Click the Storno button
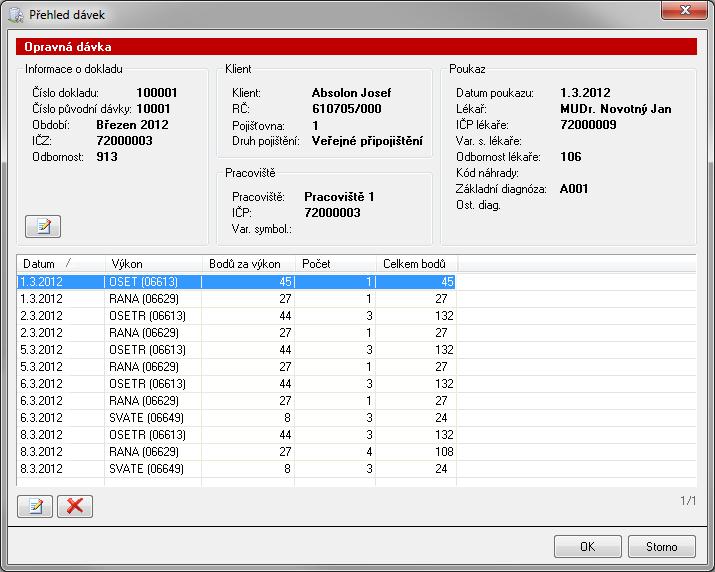 tap(662, 546)
